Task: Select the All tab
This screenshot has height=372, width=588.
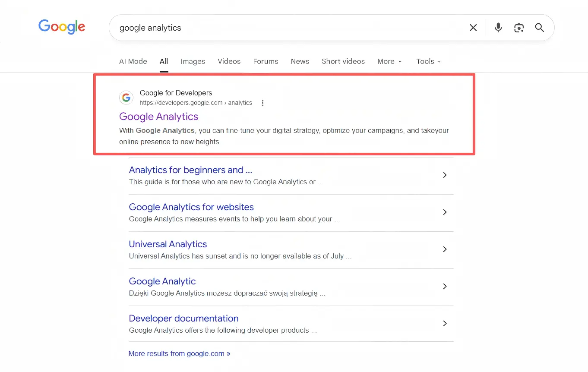Action: point(164,61)
